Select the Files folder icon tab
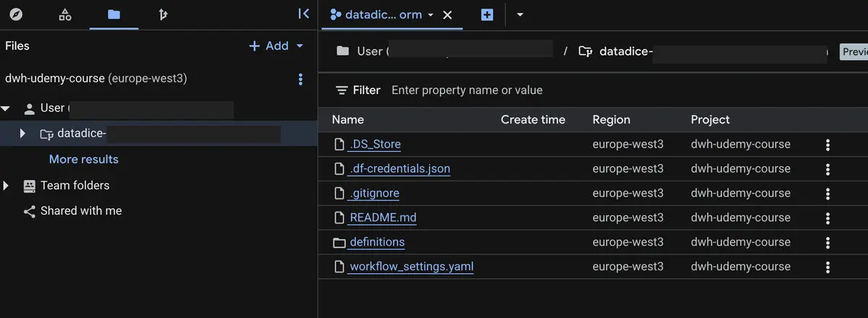Viewport: 868px width, 318px height. click(x=114, y=14)
